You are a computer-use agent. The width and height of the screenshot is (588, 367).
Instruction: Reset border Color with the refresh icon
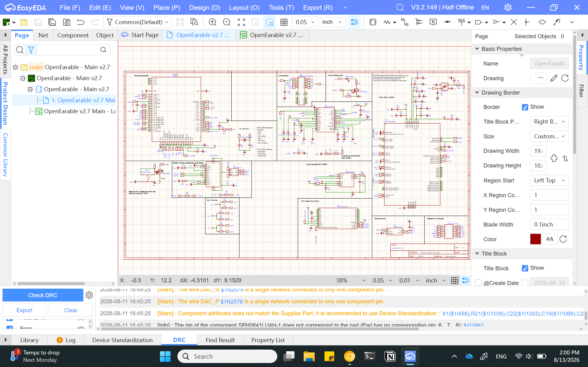point(563,239)
